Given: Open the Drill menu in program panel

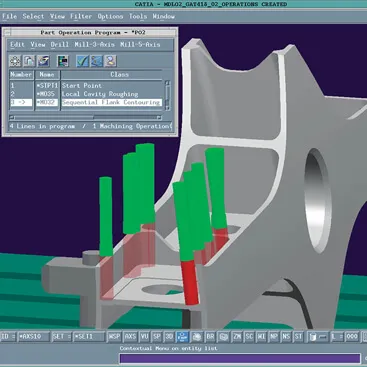Looking at the screenshot, I should (x=60, y=44).
